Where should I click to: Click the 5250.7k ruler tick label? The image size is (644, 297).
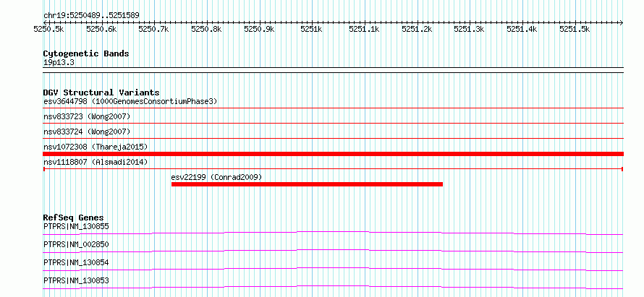153,29
